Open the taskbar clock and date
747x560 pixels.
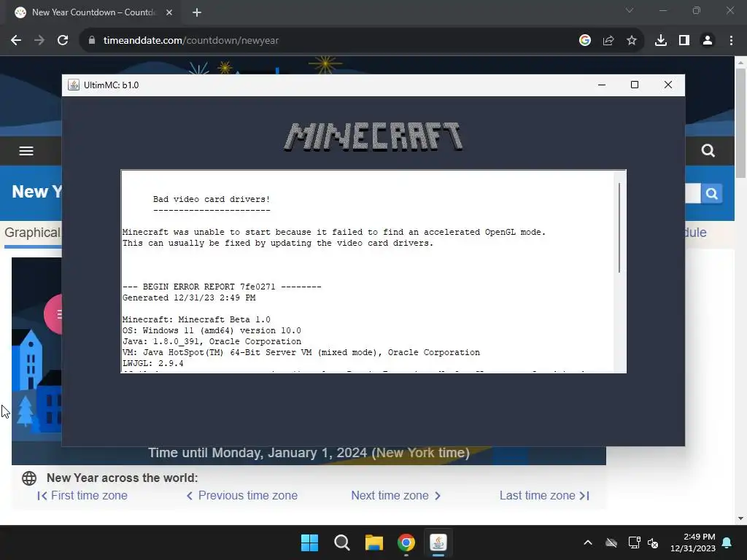coord(693,542)
